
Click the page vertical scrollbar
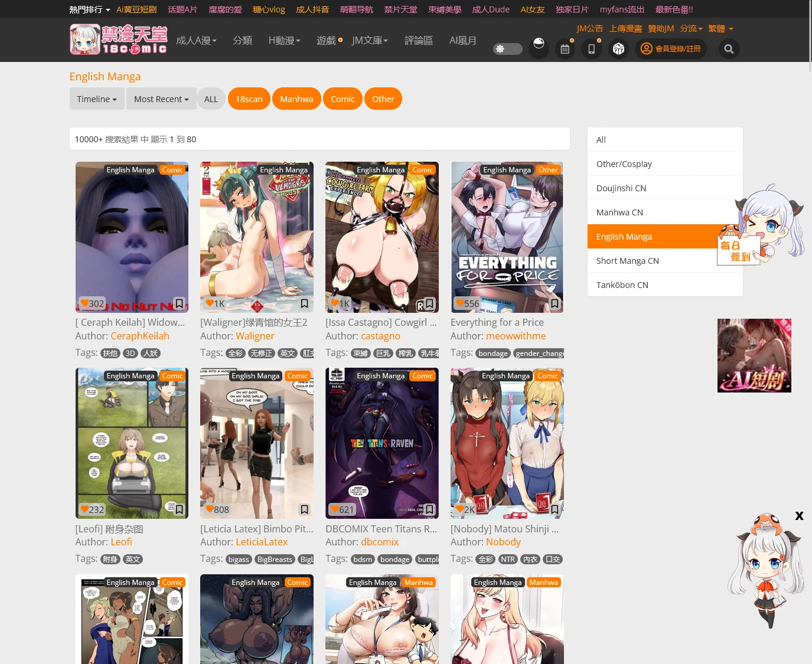click(810, 35)
